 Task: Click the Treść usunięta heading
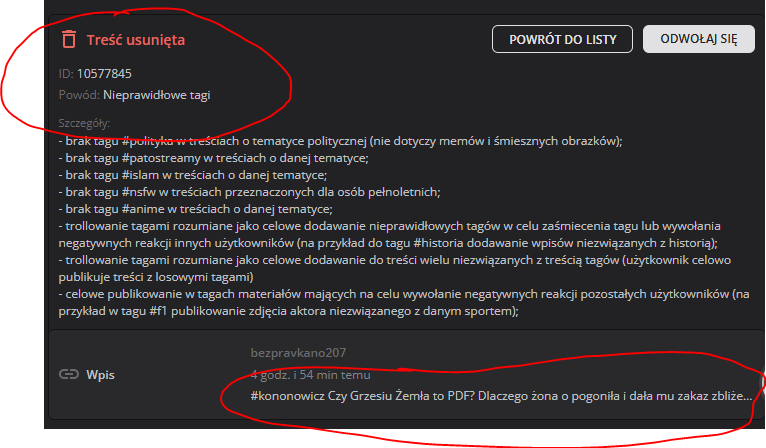pos(136,40)
